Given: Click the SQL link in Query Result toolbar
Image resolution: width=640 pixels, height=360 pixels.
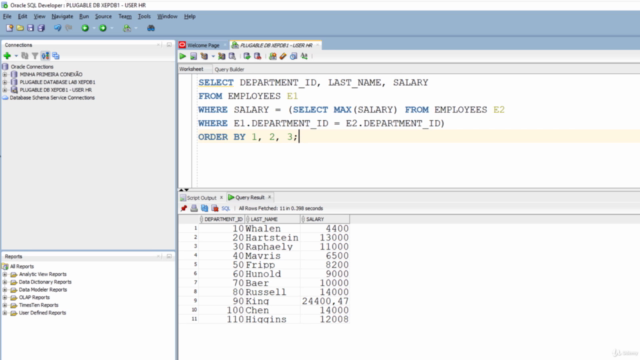Looking at the screenshot, I should pos(226,208).
